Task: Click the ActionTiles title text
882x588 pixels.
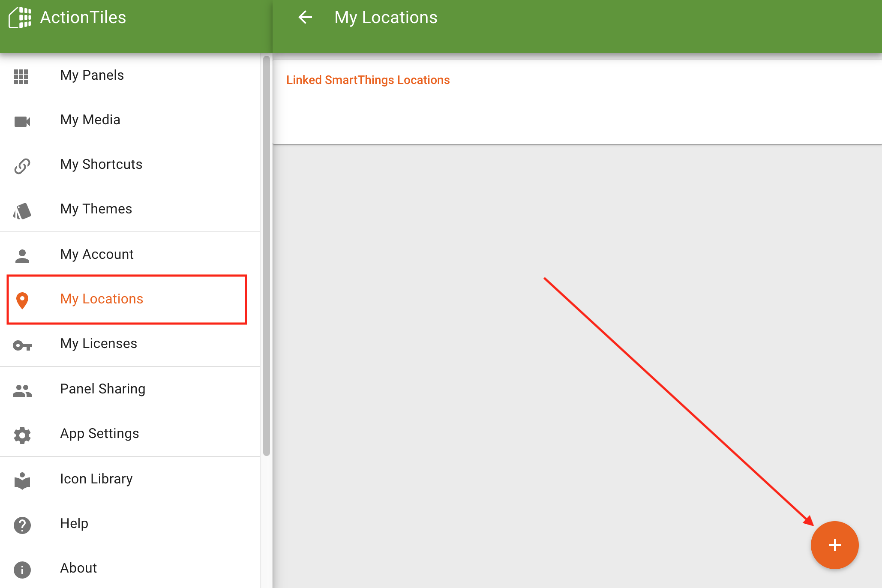Action: [x=83, y=18]
